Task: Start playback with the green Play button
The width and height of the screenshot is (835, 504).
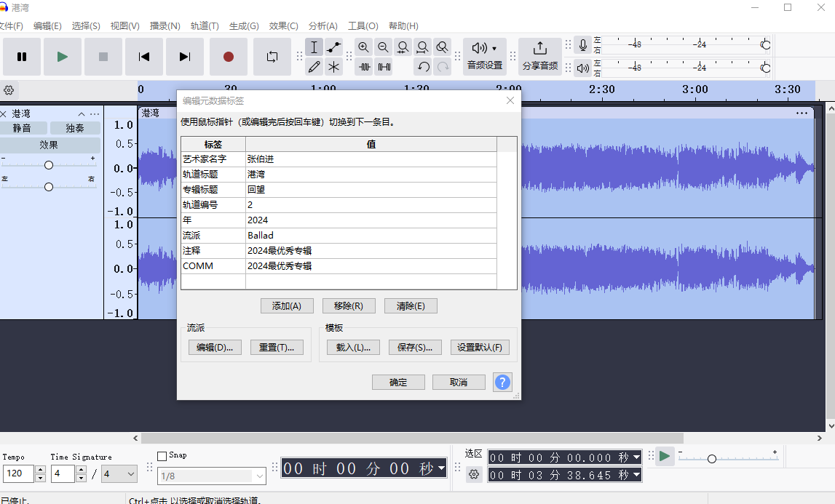Action: [x=63, y=57]
